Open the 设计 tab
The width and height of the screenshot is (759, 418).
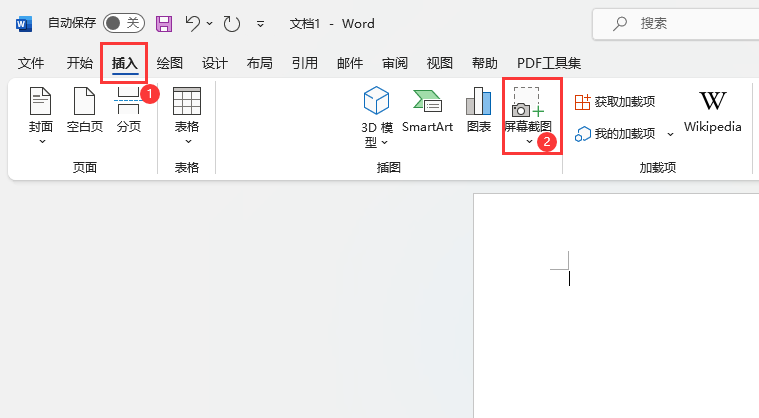click(x=215, y=63)
